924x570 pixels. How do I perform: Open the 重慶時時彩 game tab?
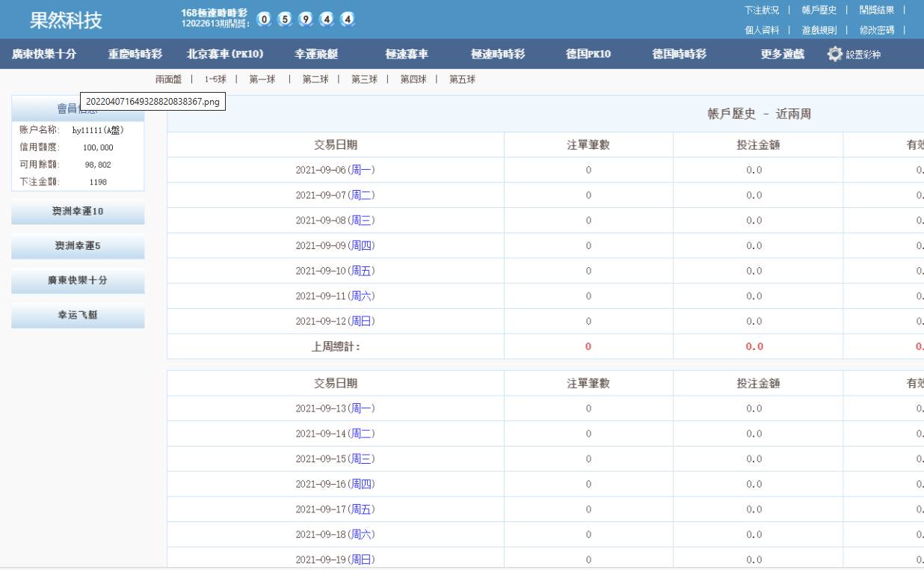135,54
